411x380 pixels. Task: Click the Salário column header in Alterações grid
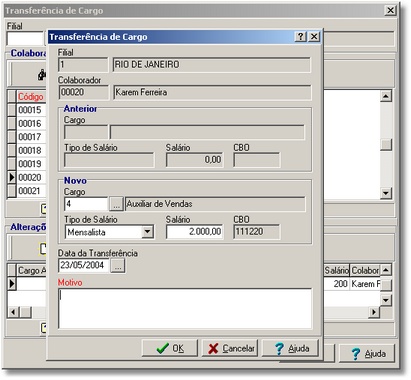click(x=337, y=270)
